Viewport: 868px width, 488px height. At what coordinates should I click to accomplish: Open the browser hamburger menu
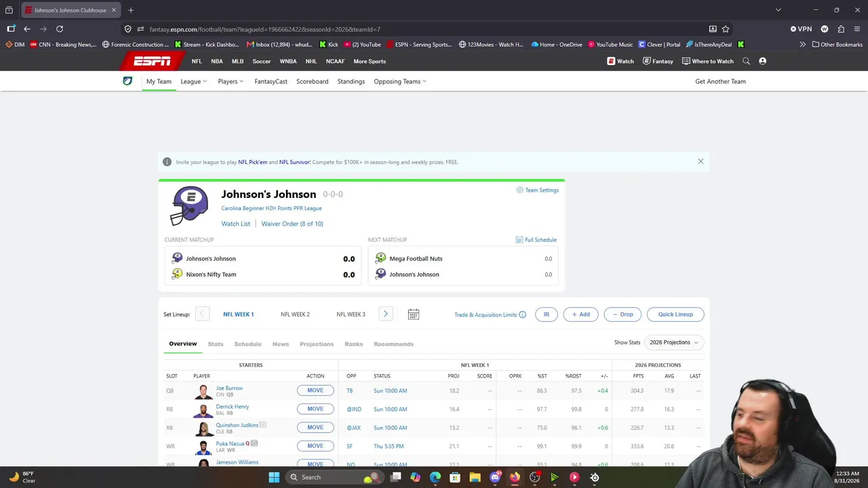(857, 29)
